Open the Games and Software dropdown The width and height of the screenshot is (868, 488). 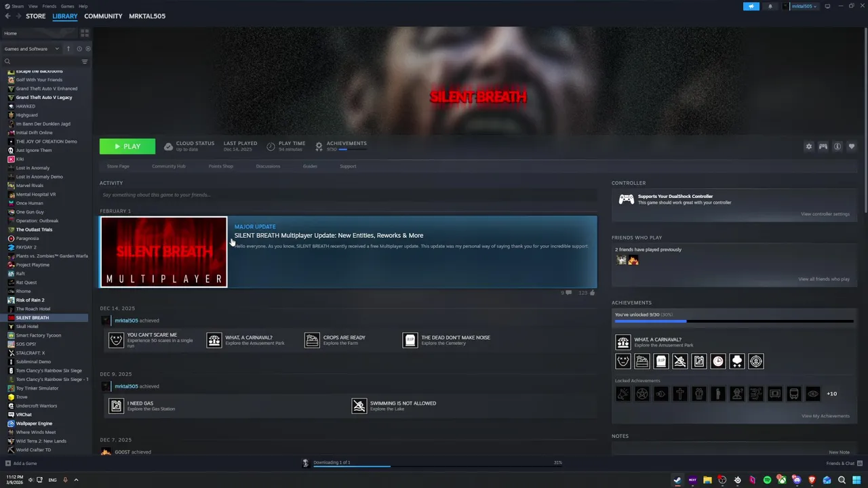[x=31, y=49]
